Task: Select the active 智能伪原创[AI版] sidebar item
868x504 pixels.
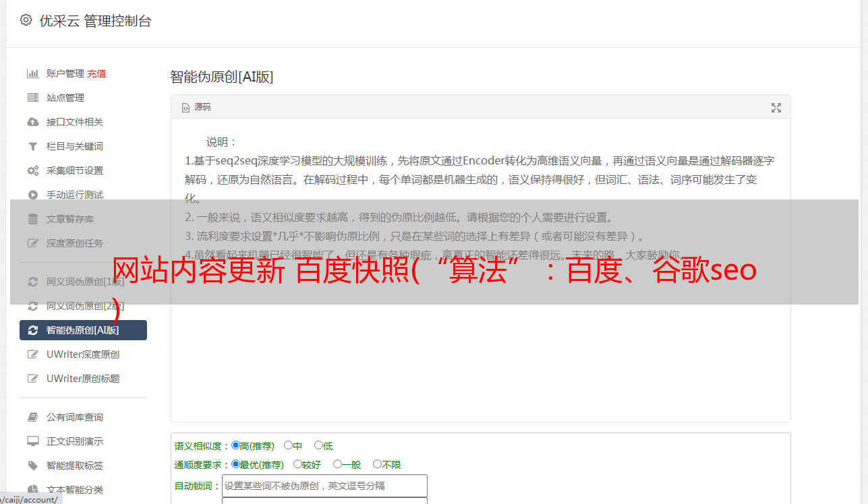Action: pos(83,330)
